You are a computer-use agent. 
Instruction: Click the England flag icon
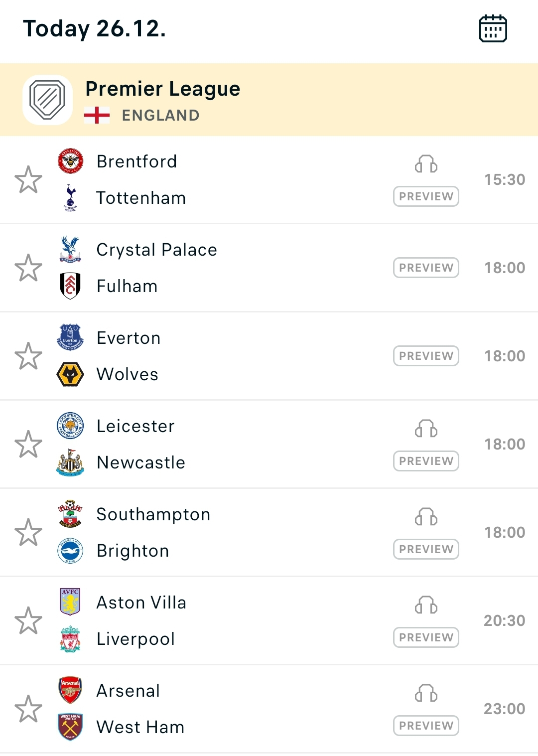pos(97,115)
